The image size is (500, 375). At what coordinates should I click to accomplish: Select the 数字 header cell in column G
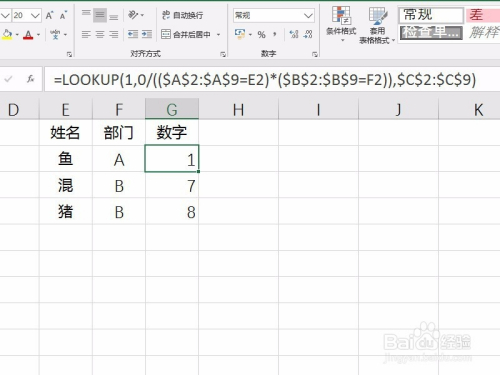[x=172, y=132]
